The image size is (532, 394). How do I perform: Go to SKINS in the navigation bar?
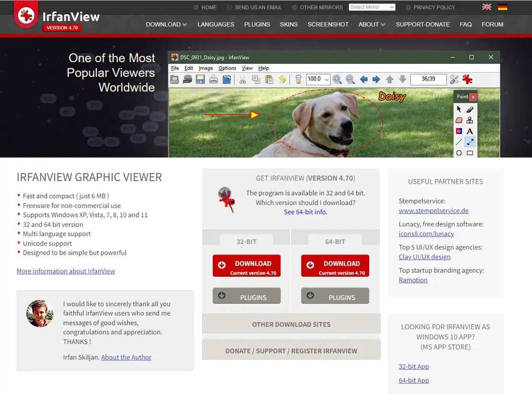tap(289, 24)
